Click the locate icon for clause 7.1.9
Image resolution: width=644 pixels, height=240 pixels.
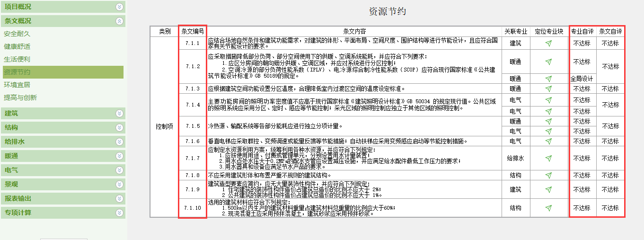(x=548, y=189)
